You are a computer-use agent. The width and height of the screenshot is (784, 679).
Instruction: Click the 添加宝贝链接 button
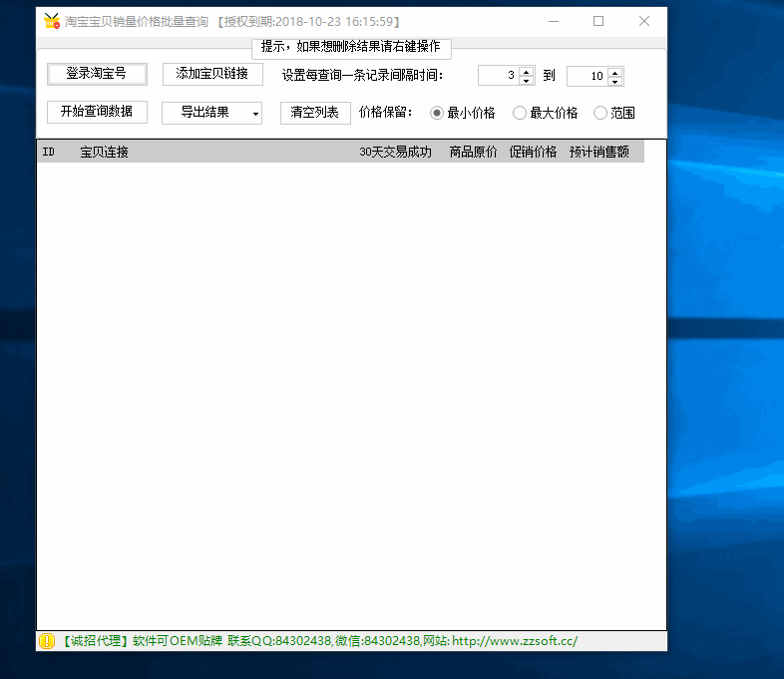coord(212,74)
